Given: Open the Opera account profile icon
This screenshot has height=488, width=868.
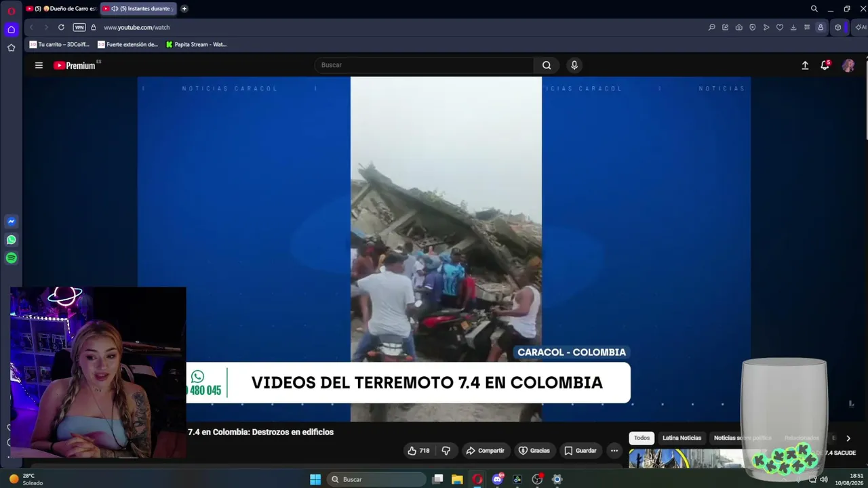Looking at the screenshot, I should [x=821, y=27].
